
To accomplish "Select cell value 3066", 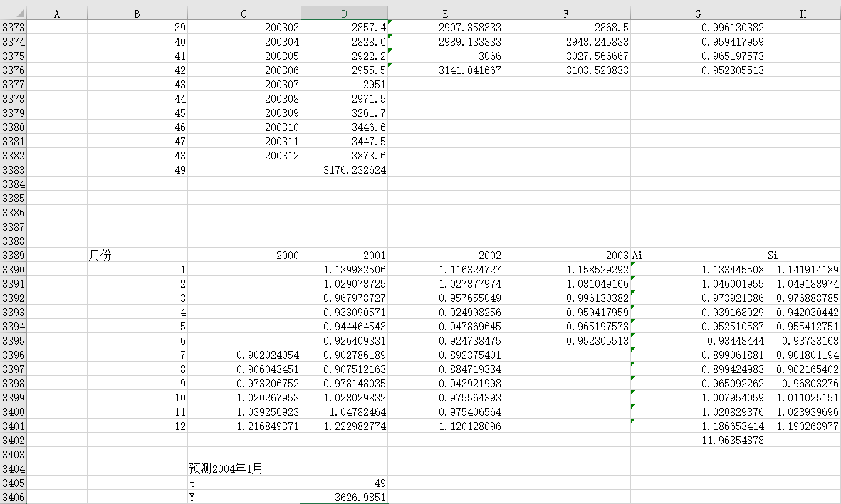I will pos(445,56).
